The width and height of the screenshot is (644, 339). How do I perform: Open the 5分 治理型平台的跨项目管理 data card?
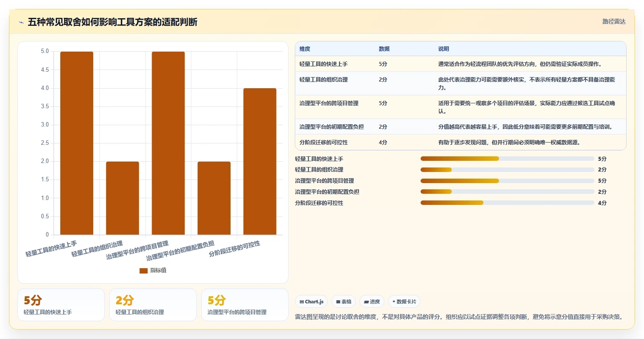click(245, 305)
